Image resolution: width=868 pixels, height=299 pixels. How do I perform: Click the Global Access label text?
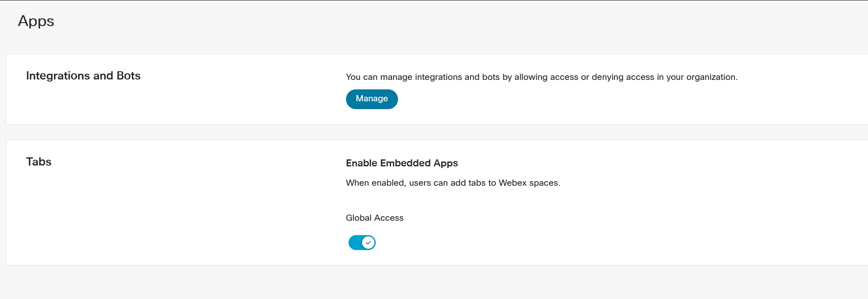374,217
